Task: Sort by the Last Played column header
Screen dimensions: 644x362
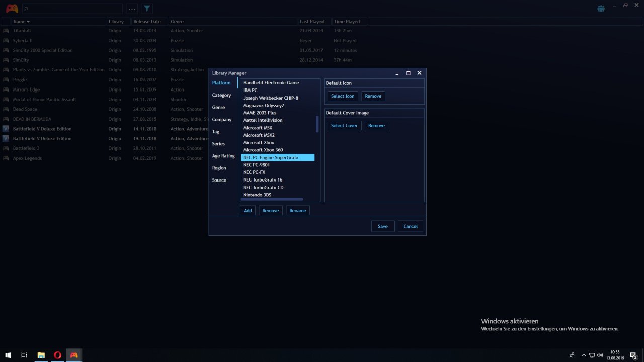Action: click(314, 22)
